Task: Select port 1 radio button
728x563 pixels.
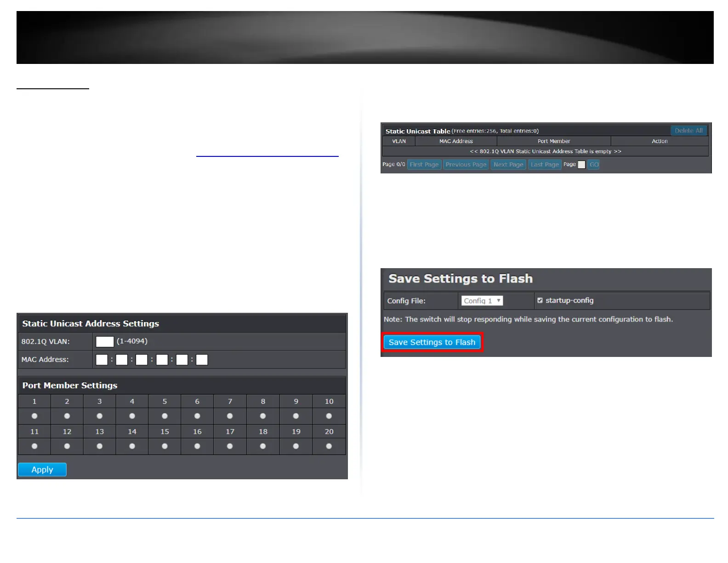Action: tap(34, 416)
